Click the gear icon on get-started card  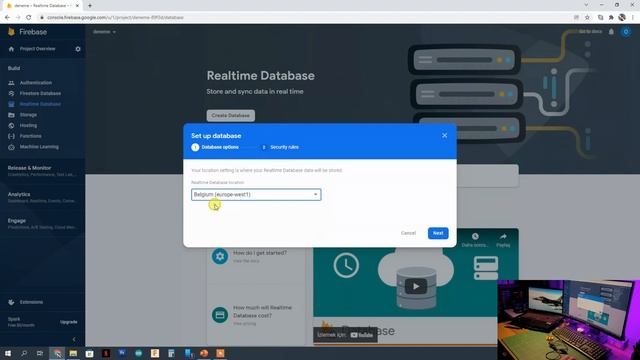[220, 256]
